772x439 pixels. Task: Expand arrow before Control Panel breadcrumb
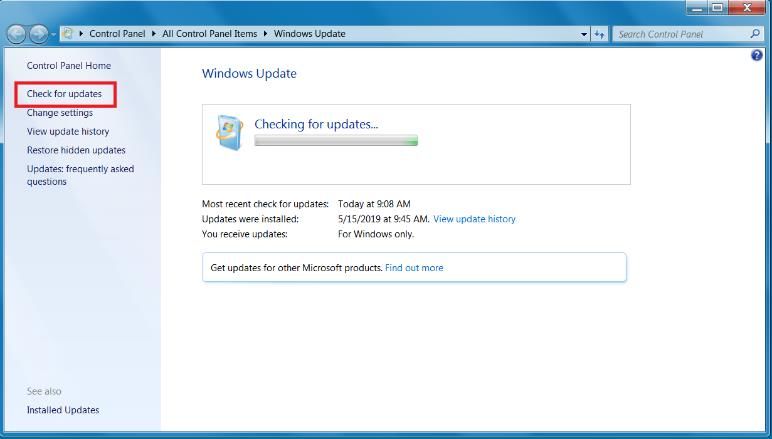pyautogui.click(x=81, y=33)
